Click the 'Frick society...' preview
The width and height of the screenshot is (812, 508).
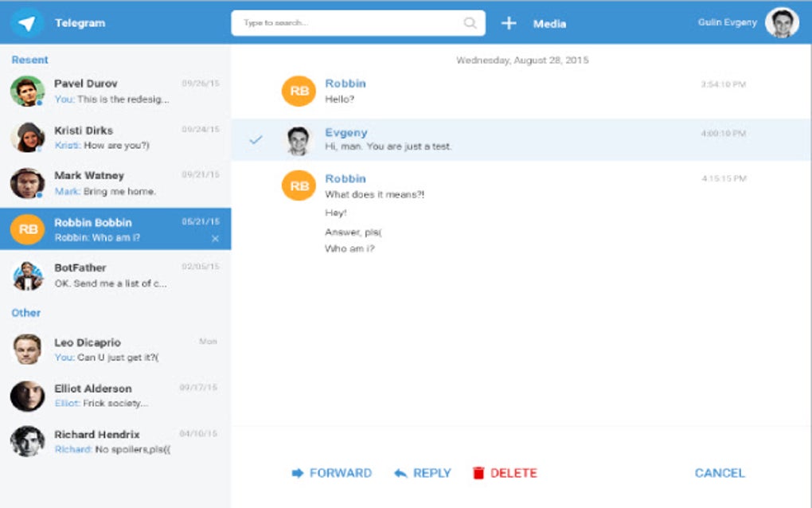click(x=115, y=404)
